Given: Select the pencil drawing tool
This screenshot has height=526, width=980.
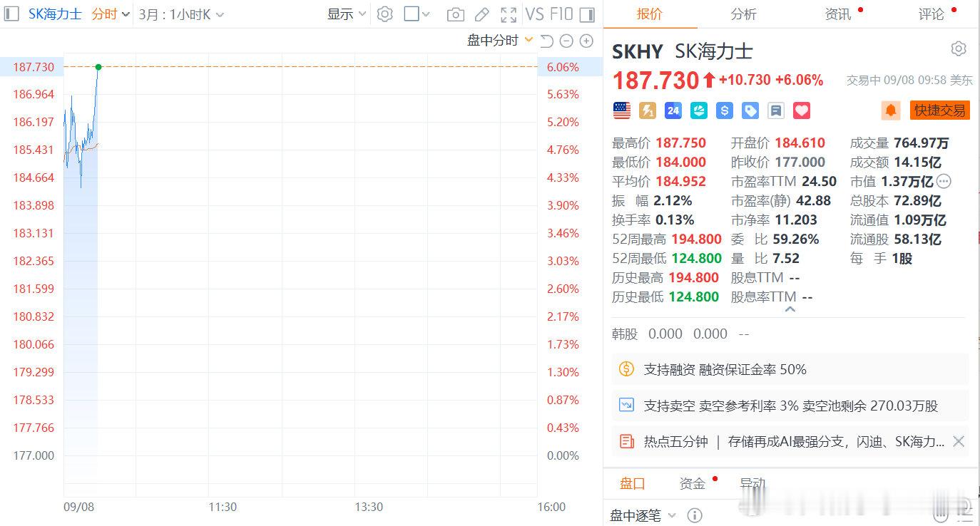Looking at the screenshot, I should (x=482, y=14).
